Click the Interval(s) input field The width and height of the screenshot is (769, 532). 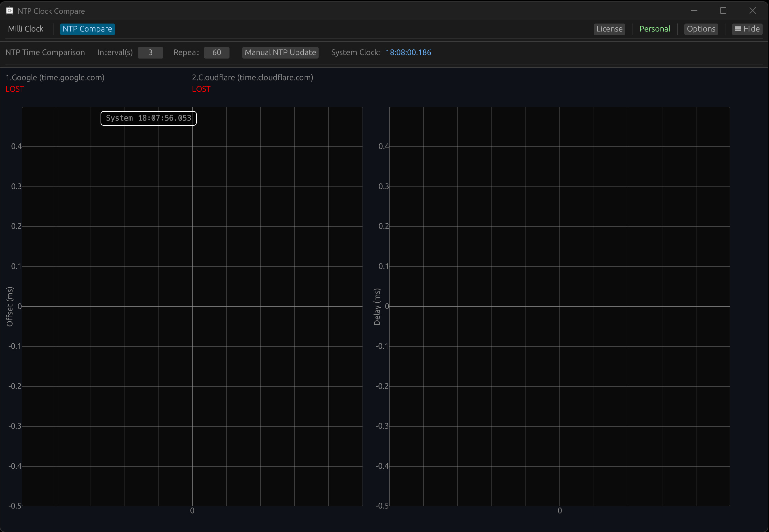tap(151, 53)
